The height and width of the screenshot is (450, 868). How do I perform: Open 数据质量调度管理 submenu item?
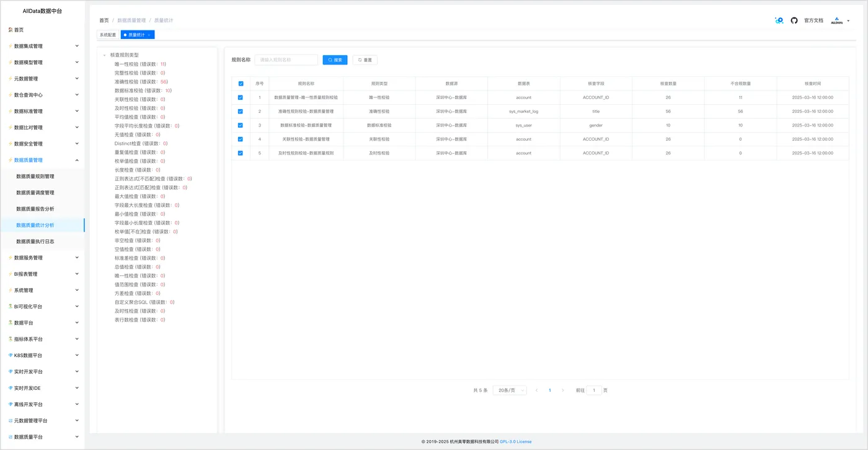[35, 193]
